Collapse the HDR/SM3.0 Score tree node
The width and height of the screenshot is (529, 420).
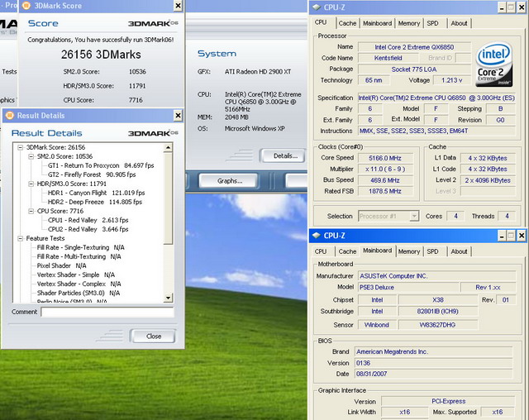click(30, 184)
